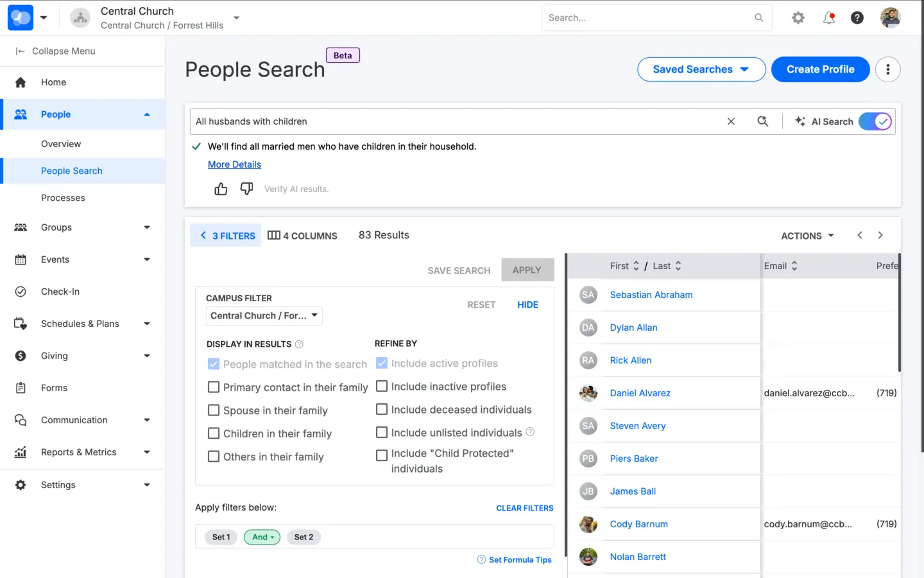
Task: Click the Check-In sidebar icon
Action: (x=21, y=292)
